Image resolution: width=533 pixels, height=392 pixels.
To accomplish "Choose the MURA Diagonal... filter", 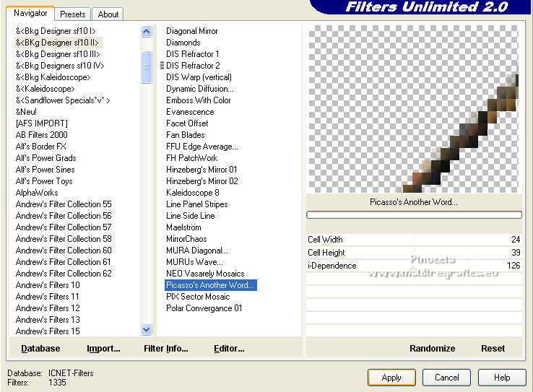I will [197, 251].
